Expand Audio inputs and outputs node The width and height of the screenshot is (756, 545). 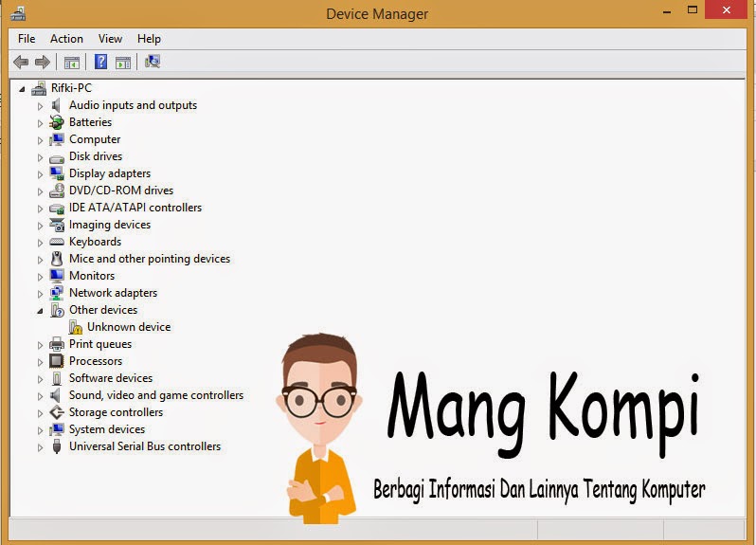click(x=40, y=105)
